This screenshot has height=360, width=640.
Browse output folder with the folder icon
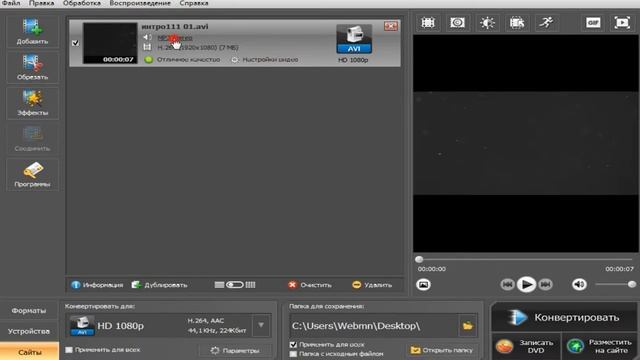pyautogui.click(x=468, y=326)
